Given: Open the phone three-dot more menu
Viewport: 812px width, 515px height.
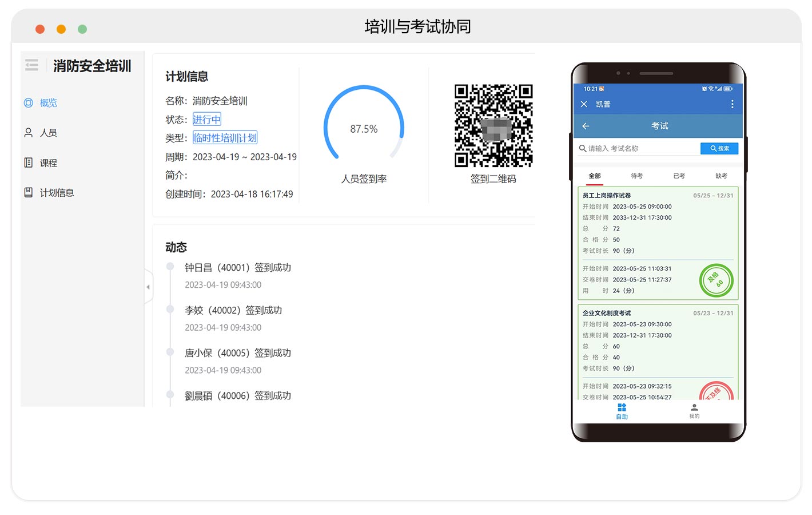Looking at the screenshot, I should (x=732, y=104).
